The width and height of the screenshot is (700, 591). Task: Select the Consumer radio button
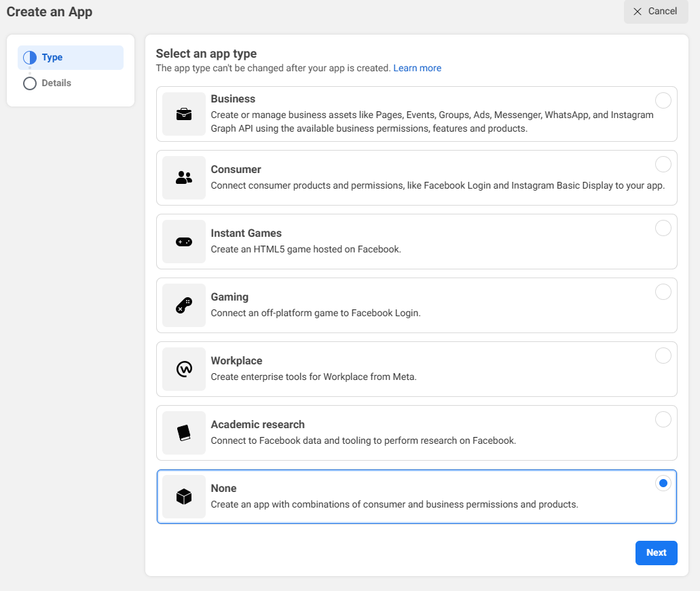663,164
